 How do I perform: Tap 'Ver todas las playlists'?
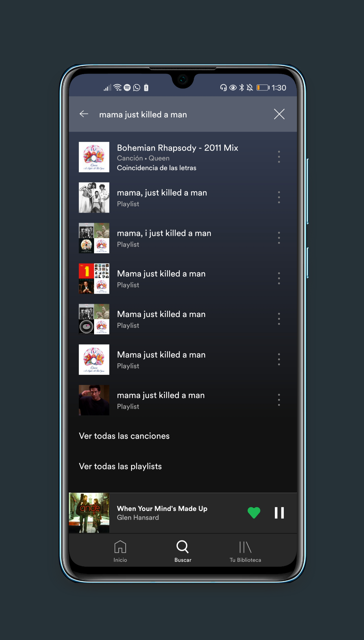[120, 466]
